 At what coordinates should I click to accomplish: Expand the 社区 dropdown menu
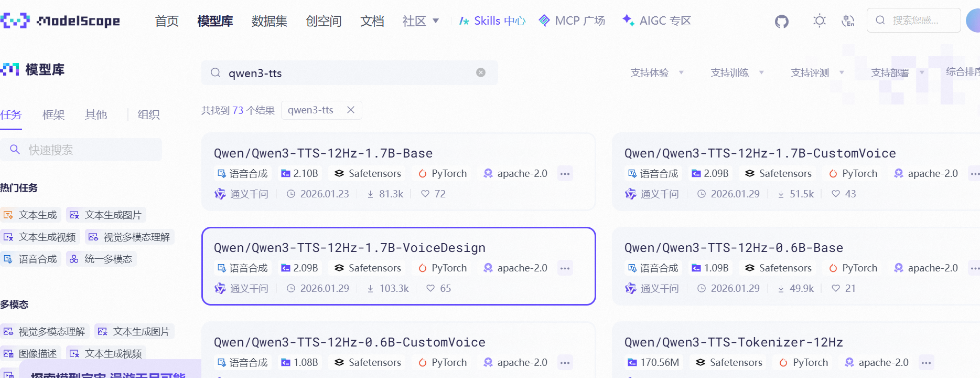421,21
